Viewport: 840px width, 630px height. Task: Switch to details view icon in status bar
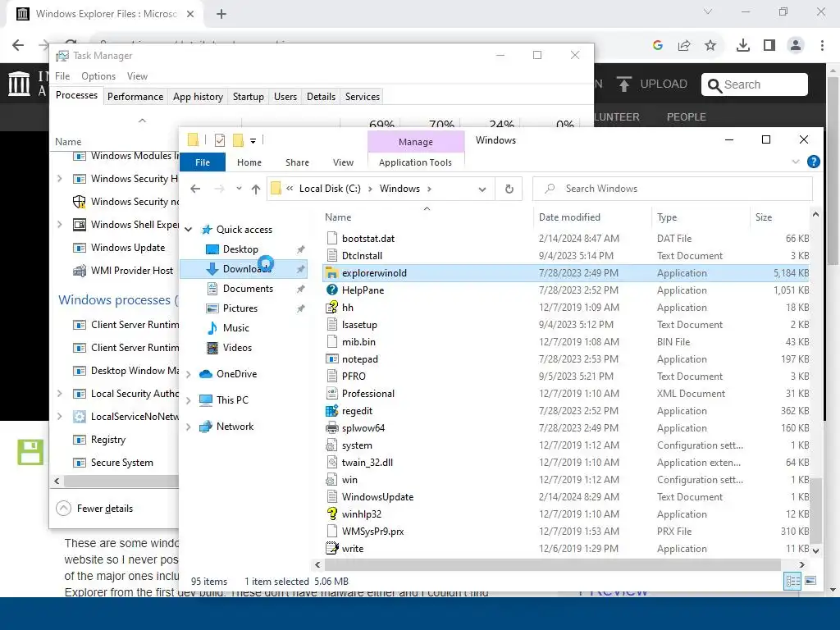point(792,581)
